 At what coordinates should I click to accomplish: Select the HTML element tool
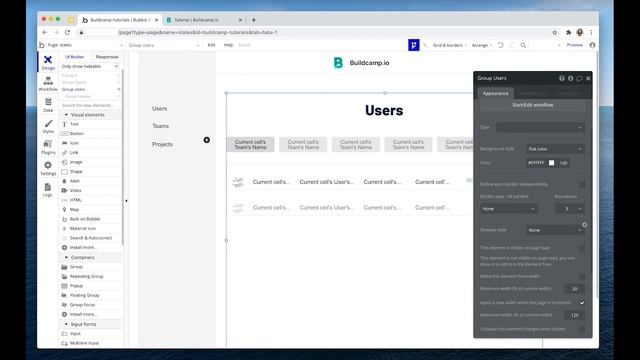(x=76, y=200)
